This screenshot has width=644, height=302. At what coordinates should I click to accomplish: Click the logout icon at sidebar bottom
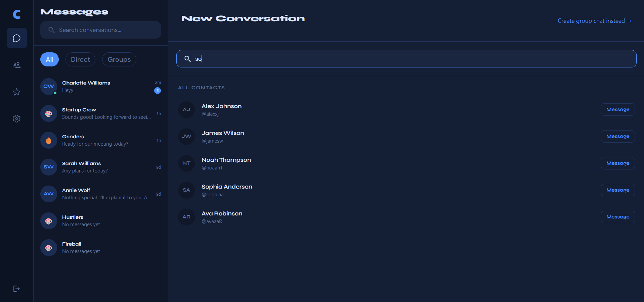point(17,289)
